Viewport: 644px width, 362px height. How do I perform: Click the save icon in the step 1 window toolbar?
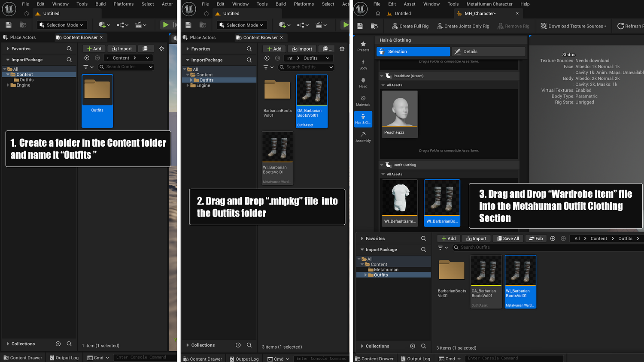(x=9, y=25)
